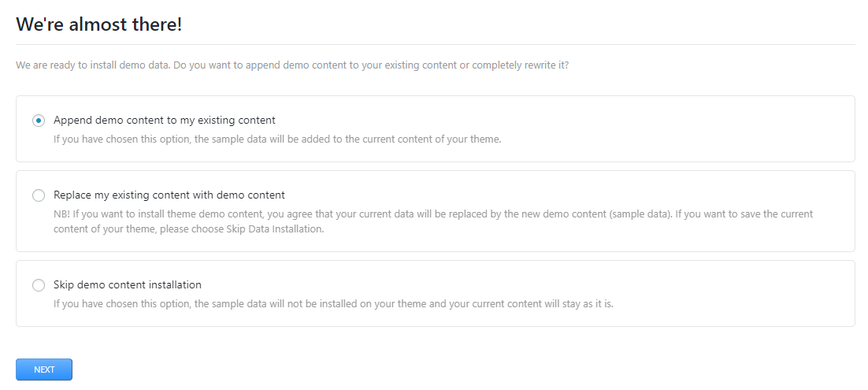Pick the Skip demo content installation radio

(39, 285)
